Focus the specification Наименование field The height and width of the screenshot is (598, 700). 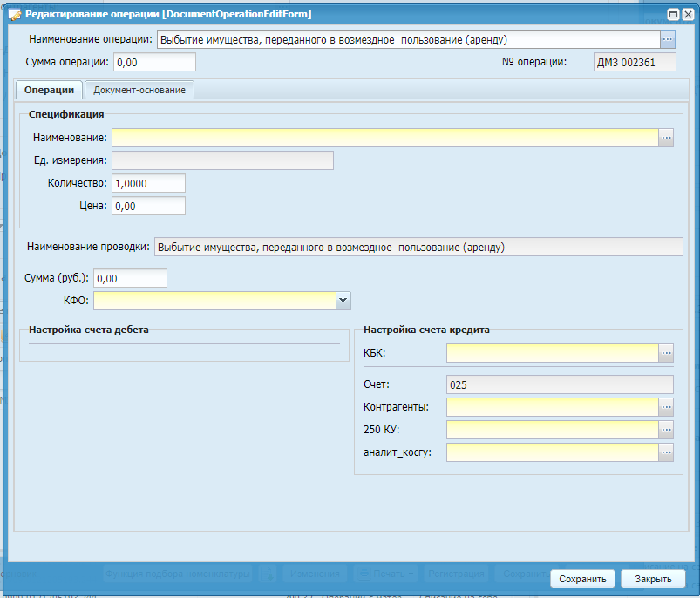(x=385, y=138)
